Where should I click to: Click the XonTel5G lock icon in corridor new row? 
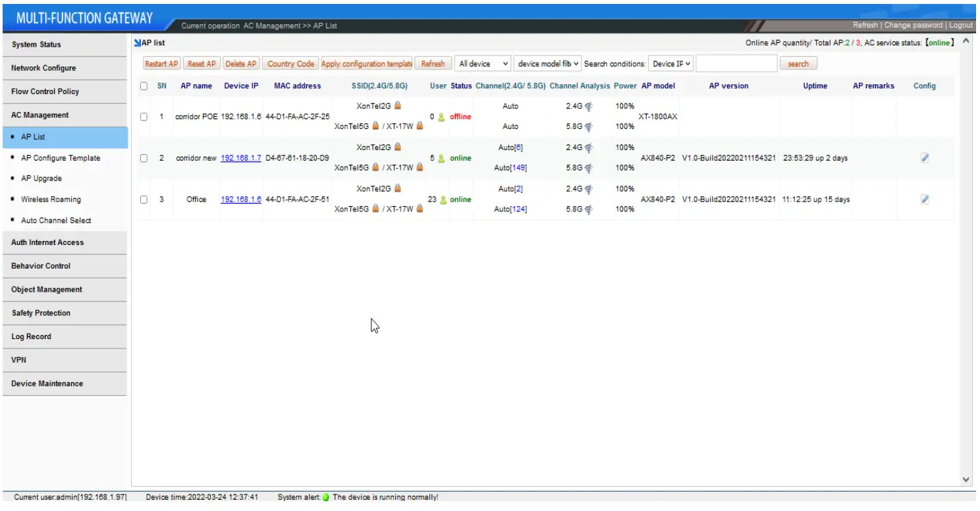point(375,167)
